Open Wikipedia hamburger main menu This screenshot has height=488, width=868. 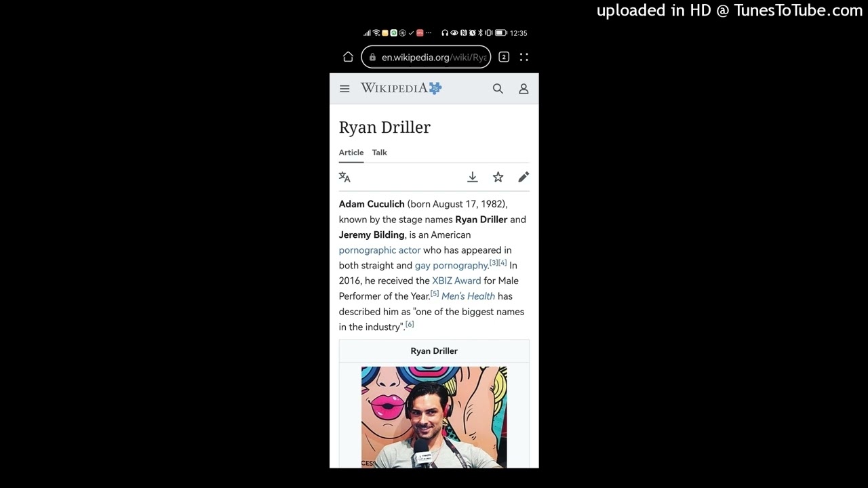344,89
